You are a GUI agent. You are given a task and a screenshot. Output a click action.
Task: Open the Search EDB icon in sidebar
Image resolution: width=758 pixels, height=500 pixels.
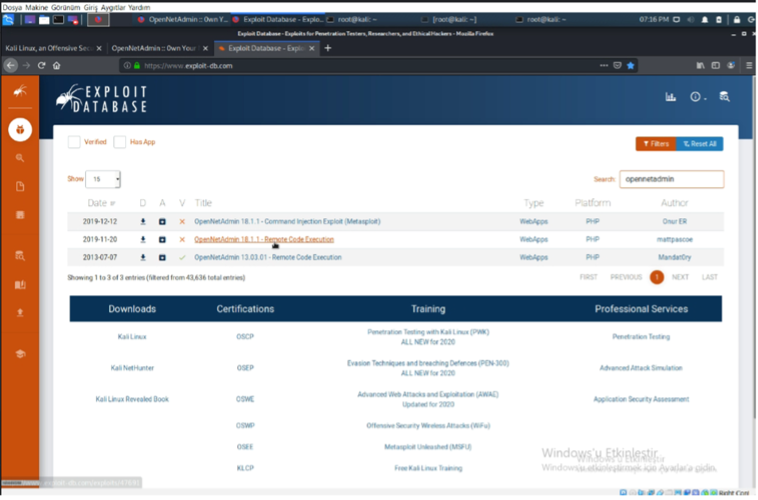20,256
